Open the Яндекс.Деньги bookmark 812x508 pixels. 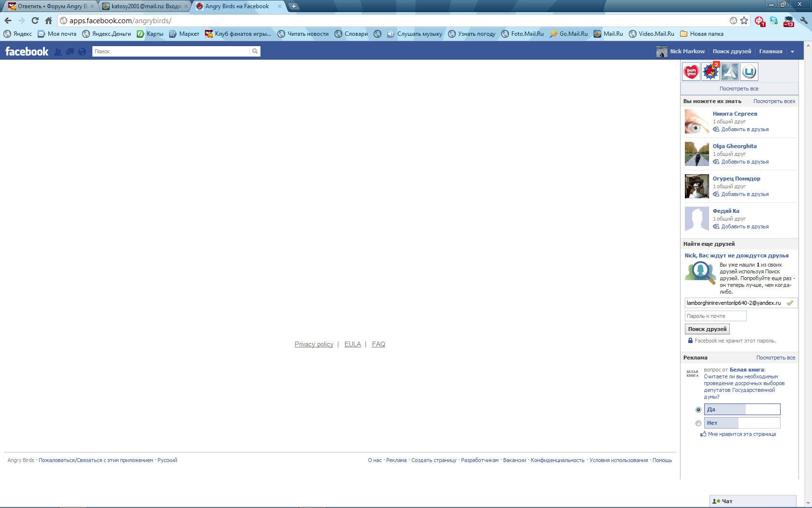(107, 34)
